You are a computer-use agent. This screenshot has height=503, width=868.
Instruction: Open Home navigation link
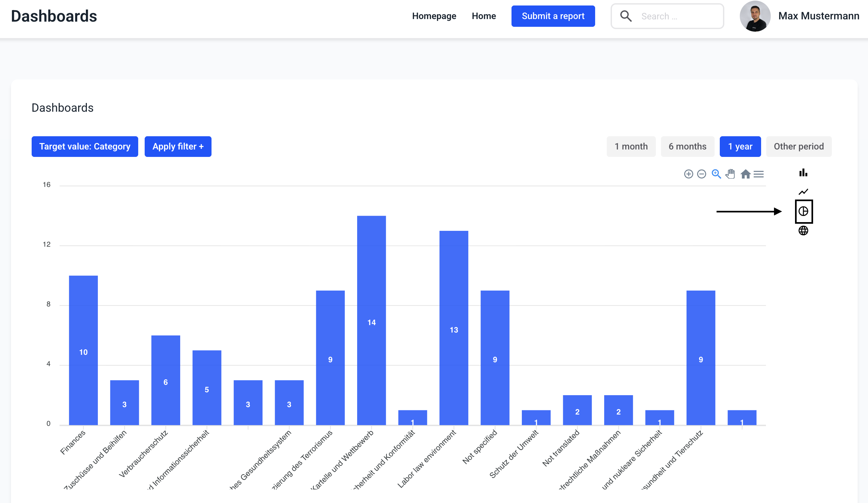click(484, 16)
